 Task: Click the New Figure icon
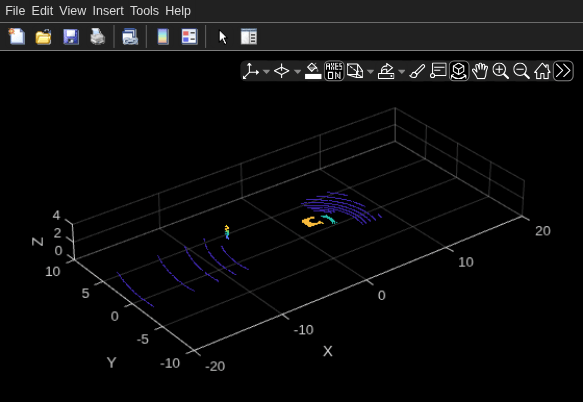click(17, 36)
